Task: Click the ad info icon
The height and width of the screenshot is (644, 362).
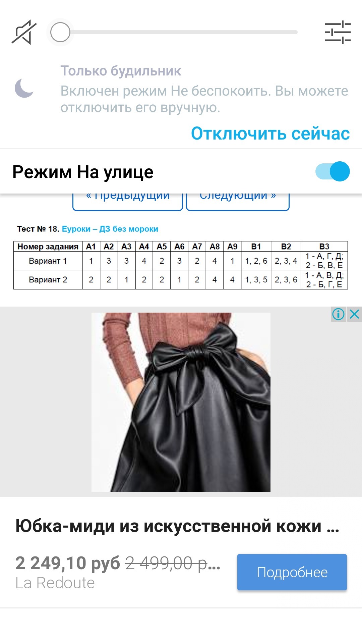Action: point(339,314)
